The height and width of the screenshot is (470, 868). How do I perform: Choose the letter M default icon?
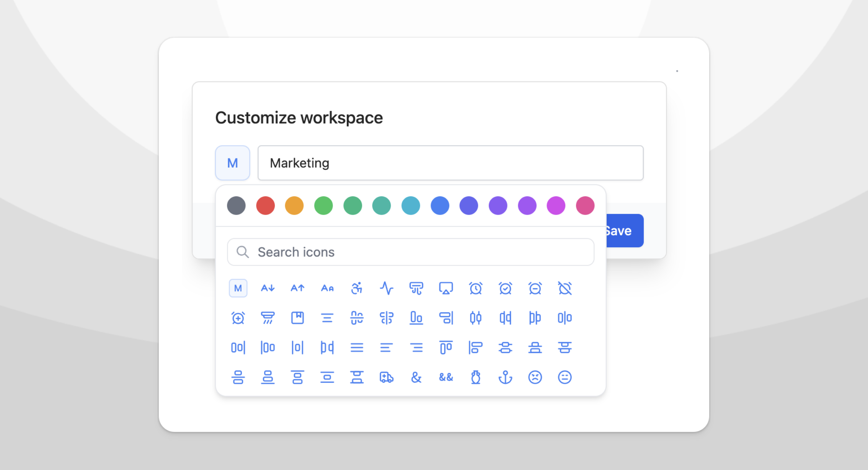point(238,288)
